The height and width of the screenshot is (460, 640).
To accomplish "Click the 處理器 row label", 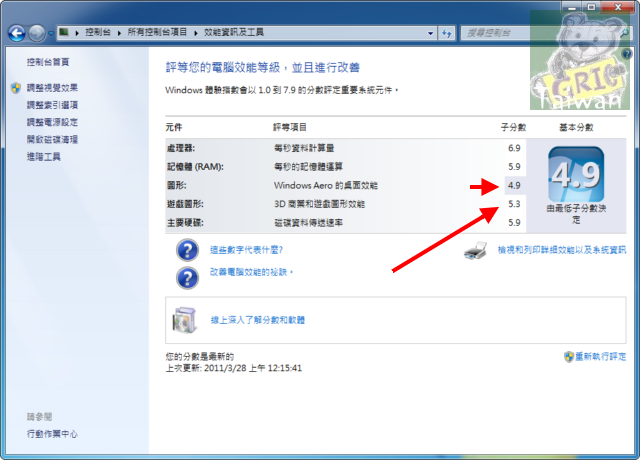I will click(x=181, y=148).
